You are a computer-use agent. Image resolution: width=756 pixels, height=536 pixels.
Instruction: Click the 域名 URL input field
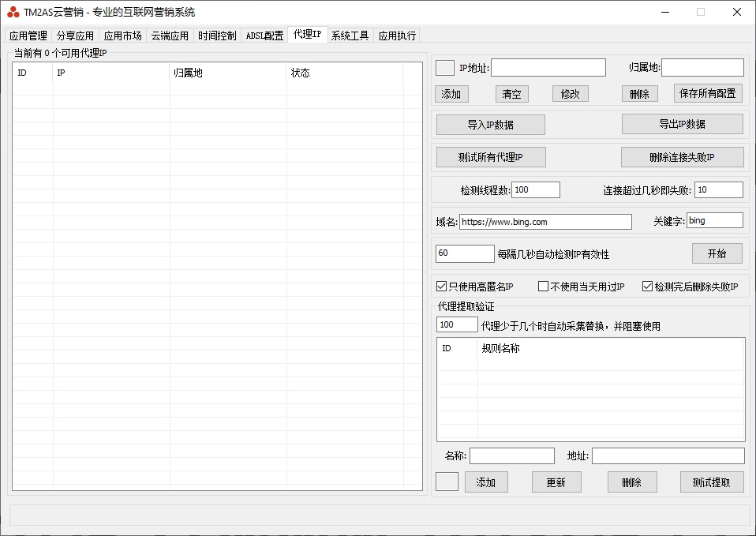545,222
